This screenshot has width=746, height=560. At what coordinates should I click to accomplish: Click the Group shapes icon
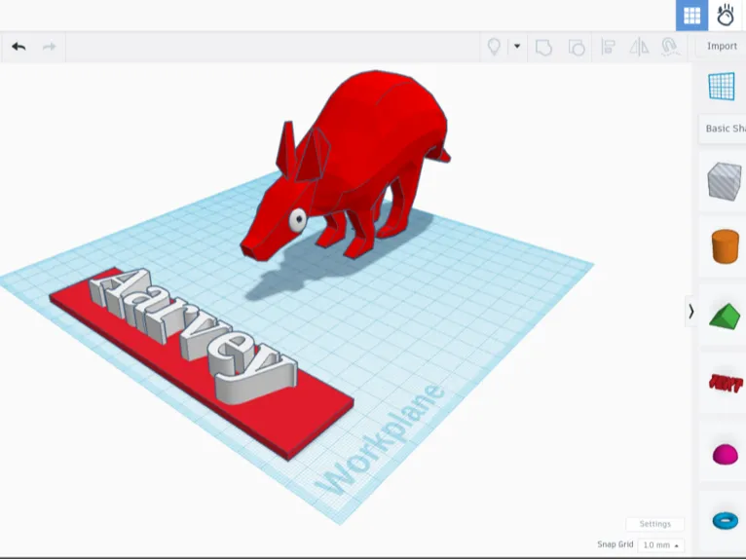pos(543,47)
